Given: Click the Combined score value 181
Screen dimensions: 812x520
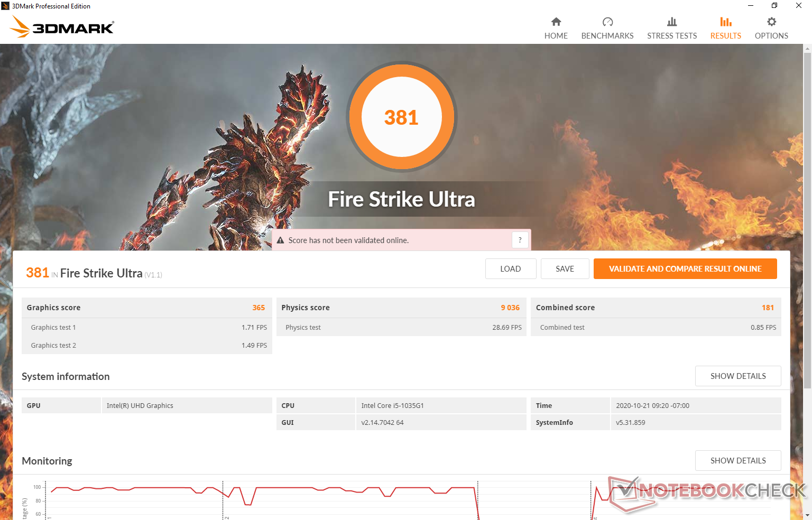Looking at the screenshot, I should point(768,308).
